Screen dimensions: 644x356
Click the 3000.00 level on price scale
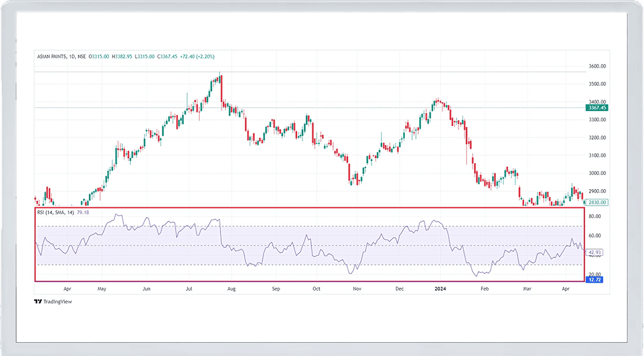tap(597, 173)
